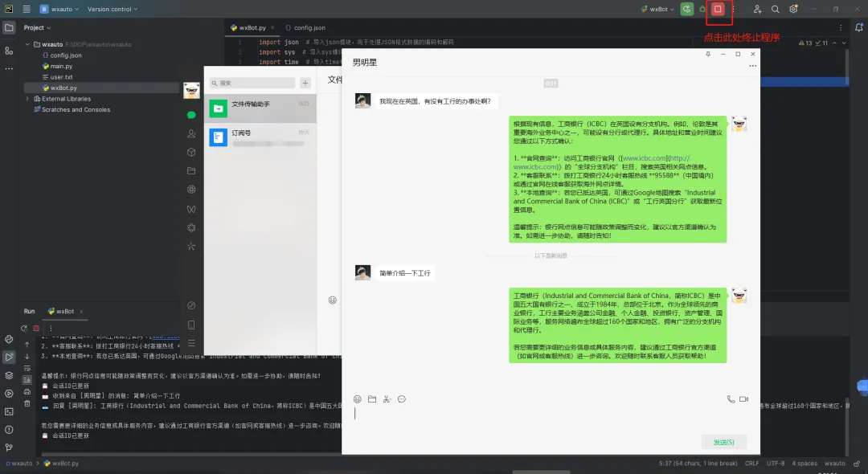Switch to wxBot.py editor tab

(x=252, y=27)
